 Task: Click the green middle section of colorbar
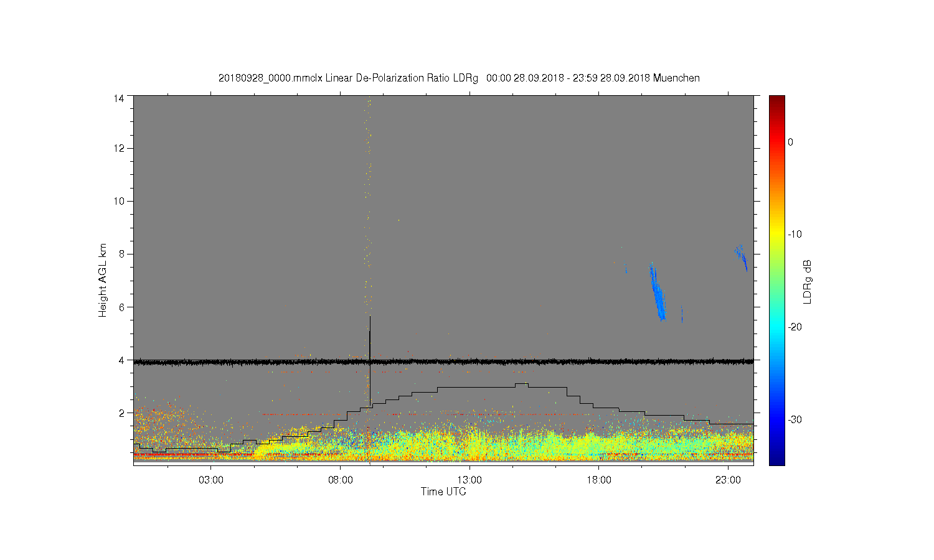[776, 280]
